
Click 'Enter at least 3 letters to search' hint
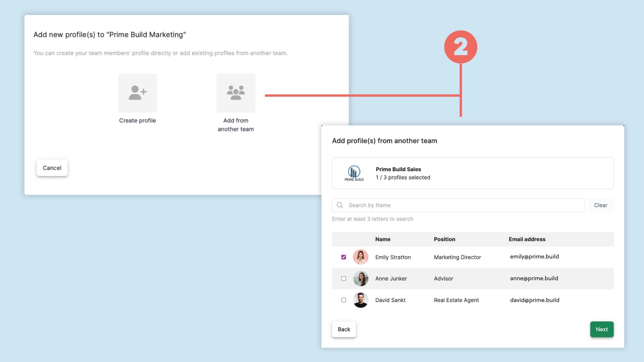click(372, 219)
